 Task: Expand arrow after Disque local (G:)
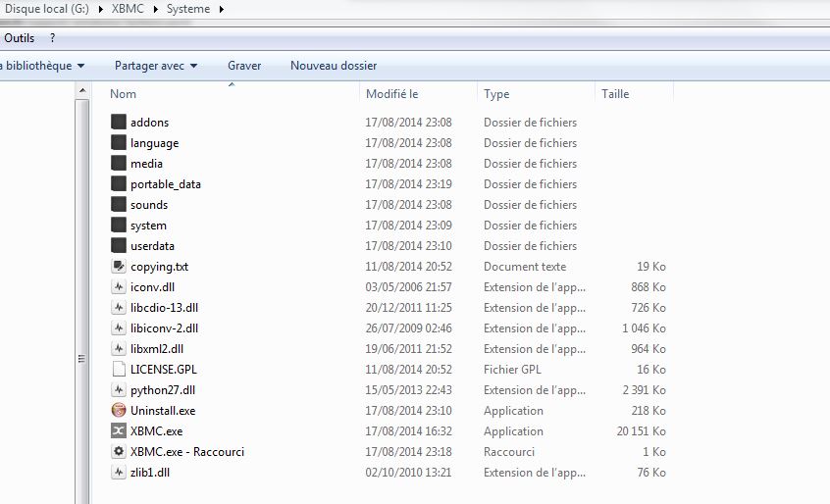coord(100,9)
